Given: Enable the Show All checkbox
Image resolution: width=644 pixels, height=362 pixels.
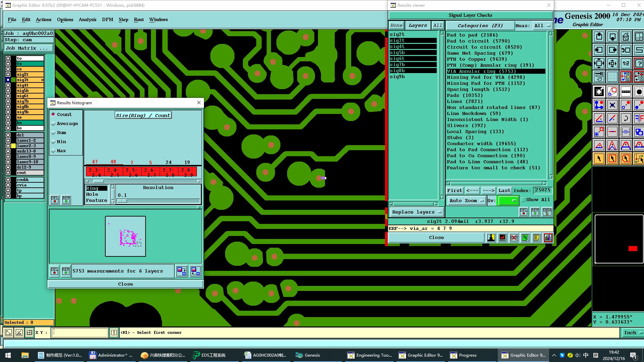Looking at the screenshot, I should click(x=523, y=200).
